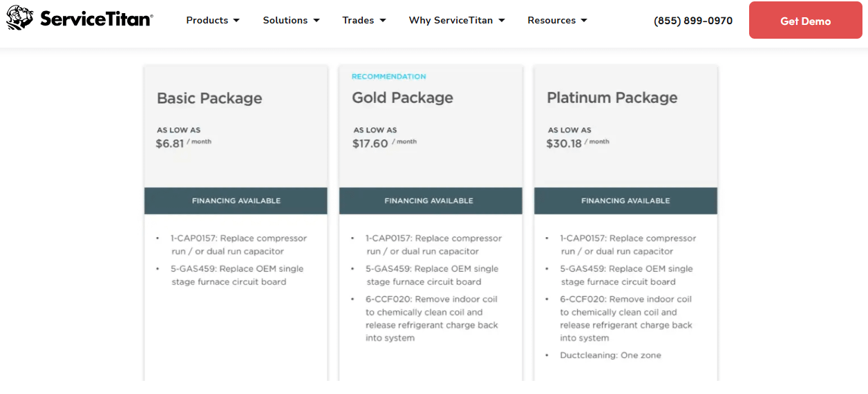Click 6-CCF020 item in Platinum Package
Viewport: 868px width, 394px height.
pyautogui.click(x=626, y=319)
